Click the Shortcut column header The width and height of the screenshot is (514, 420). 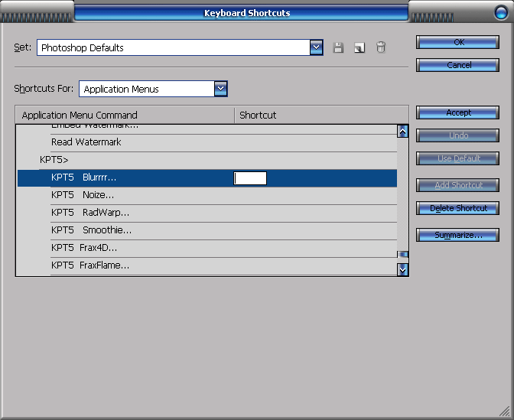(x=321, y=115)
